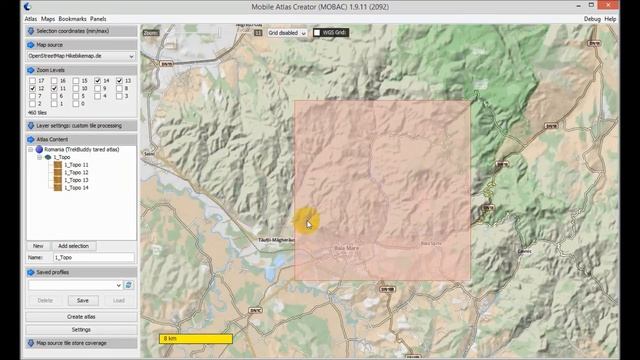
Task: Select the 1_Topo 11 map icon
Action: (x=58, y=165)
